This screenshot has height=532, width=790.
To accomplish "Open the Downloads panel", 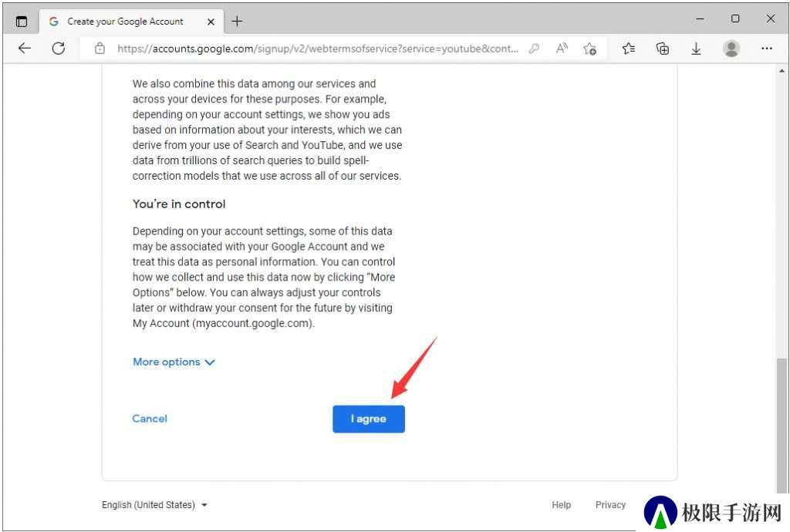I will [696, 49].
